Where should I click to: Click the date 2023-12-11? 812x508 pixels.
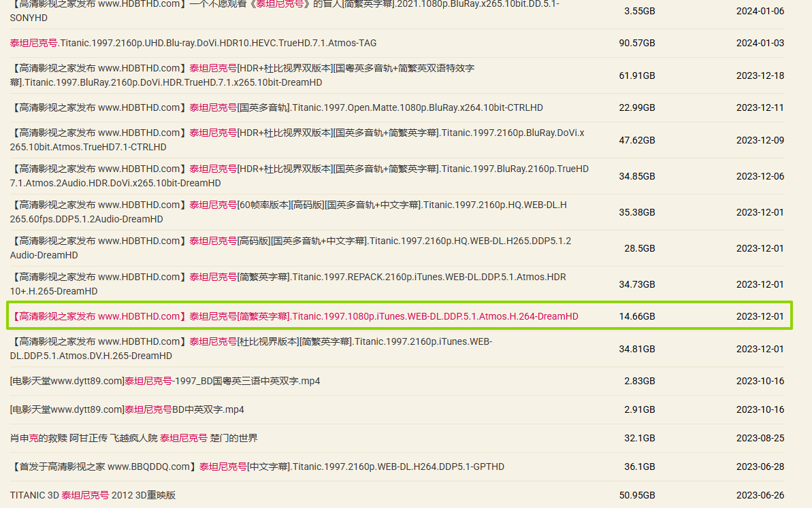point(760,107)
